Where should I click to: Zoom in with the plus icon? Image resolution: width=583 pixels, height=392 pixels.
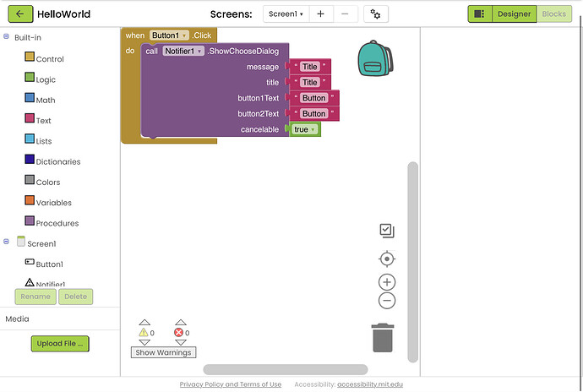pos(387,282)
